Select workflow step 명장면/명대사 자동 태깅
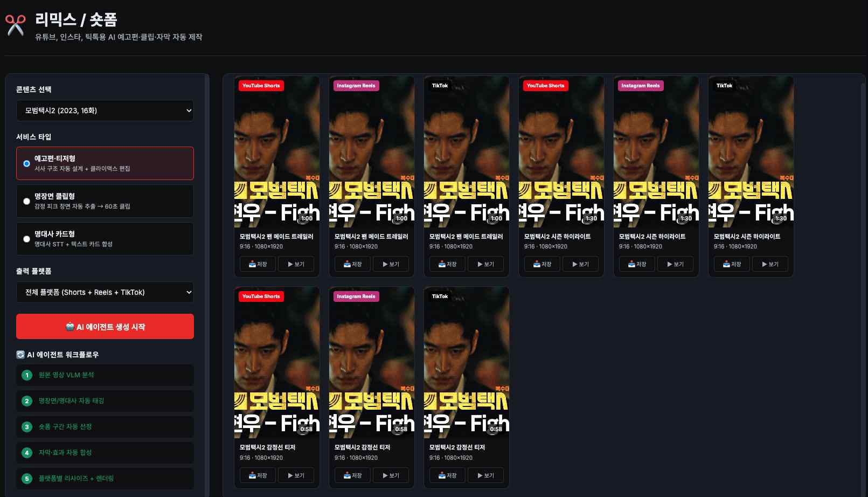 (x=105, y=401)
